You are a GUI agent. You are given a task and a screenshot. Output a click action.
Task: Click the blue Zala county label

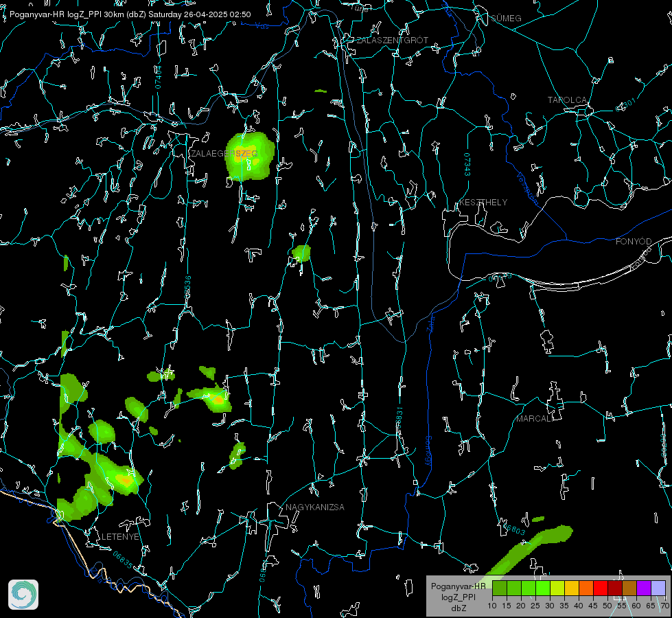[x=430, y=323]
